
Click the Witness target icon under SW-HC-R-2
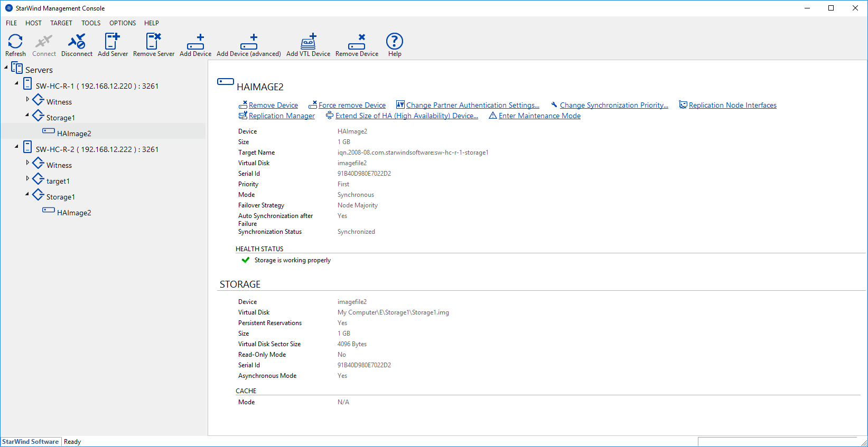38,163
